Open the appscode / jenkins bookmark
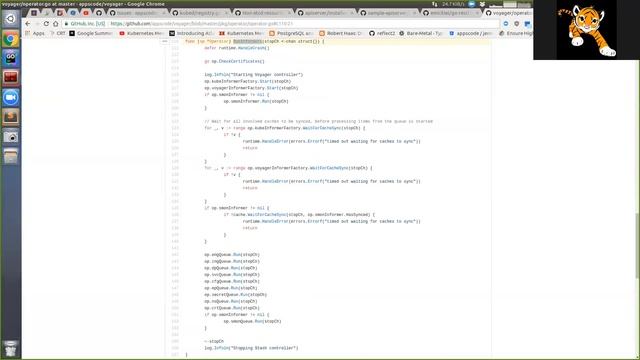The height and width of the screenshot is (360, 640). pos(471,33)
